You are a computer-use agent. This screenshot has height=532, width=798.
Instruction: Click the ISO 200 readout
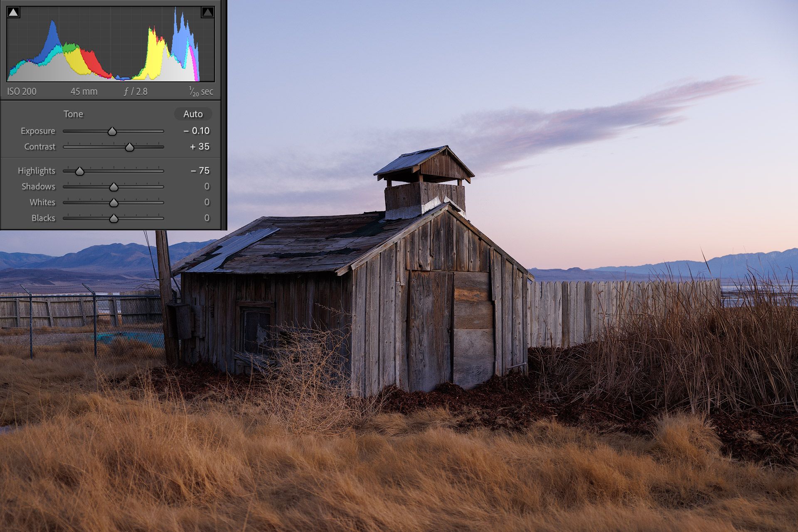pos(22,91)
